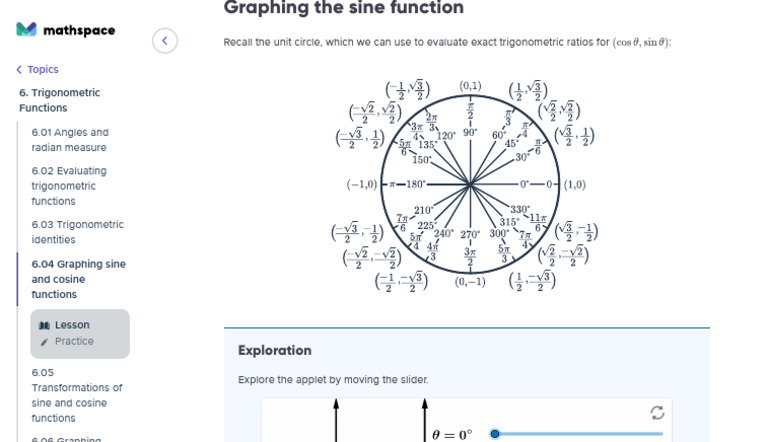Expand 6.02 Evaluating trigonometric functions

pos(68,186)
